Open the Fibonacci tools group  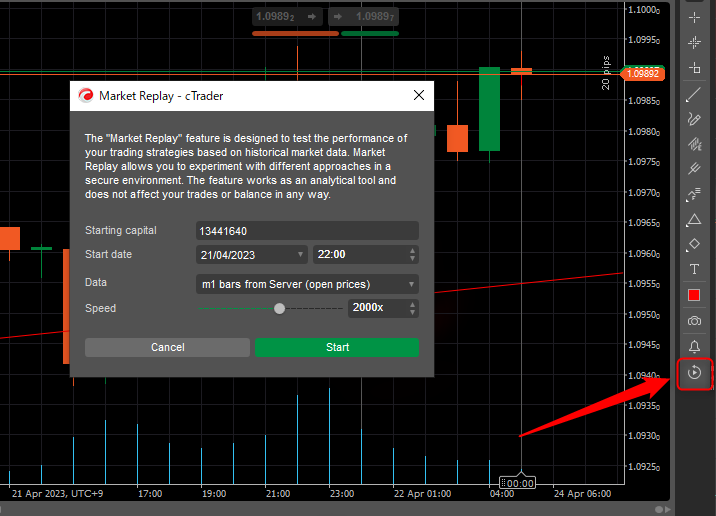tap(694, 194)
